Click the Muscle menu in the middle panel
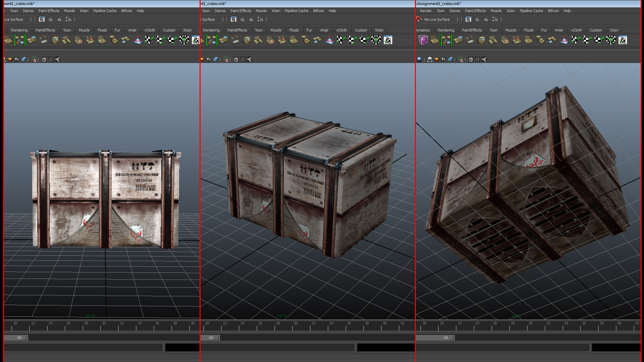This screenshot has height=362, width=644. (x=261, y=10)
